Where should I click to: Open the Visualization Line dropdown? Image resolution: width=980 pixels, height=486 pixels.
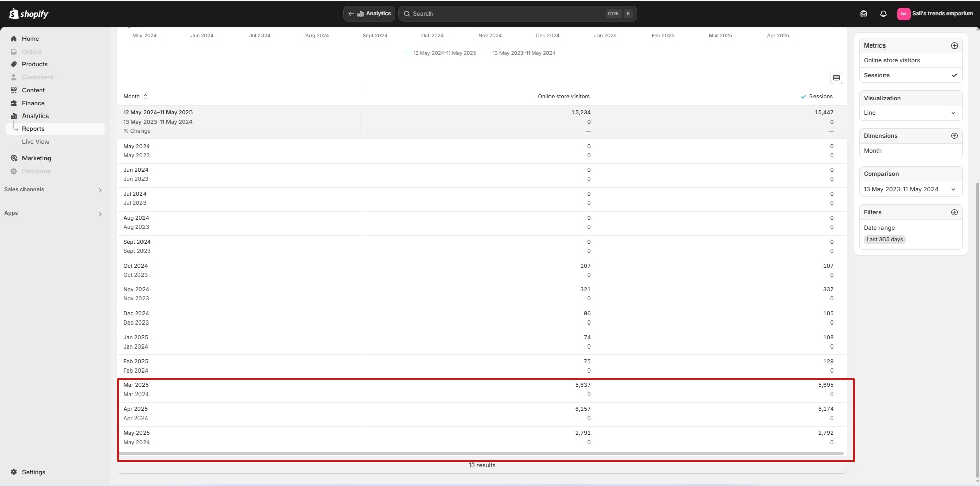(x=911, y=113)
